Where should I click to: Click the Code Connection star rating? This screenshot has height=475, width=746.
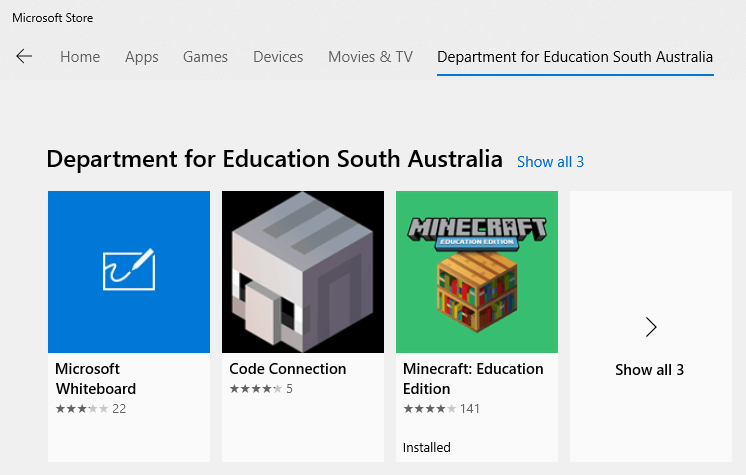click(261, 389)
